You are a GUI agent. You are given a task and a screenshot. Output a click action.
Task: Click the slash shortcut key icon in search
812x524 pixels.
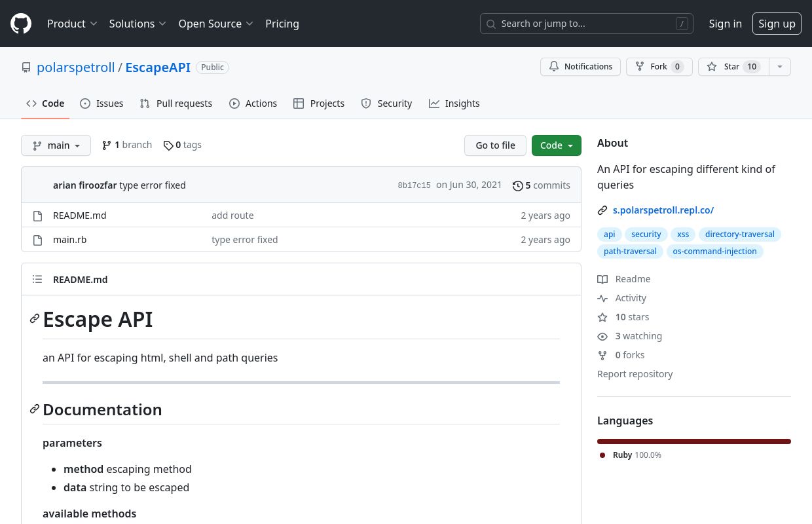point(682,24)
